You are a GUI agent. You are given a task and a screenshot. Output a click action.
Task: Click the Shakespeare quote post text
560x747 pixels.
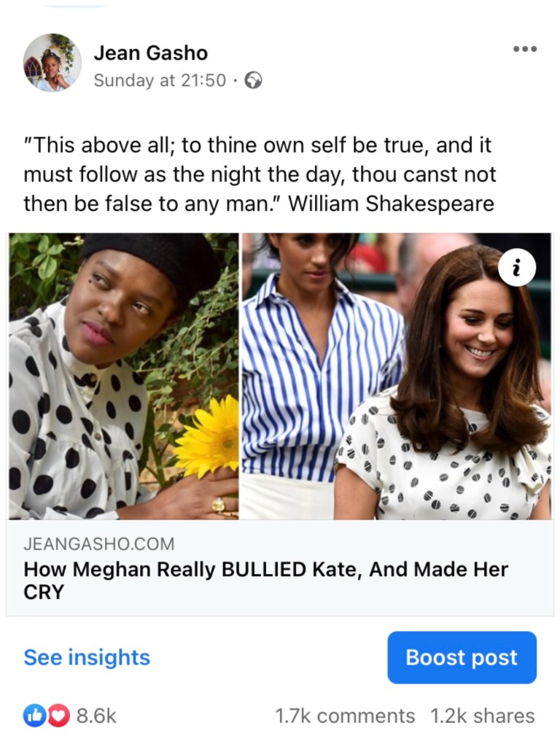click(x=260, y=174)
